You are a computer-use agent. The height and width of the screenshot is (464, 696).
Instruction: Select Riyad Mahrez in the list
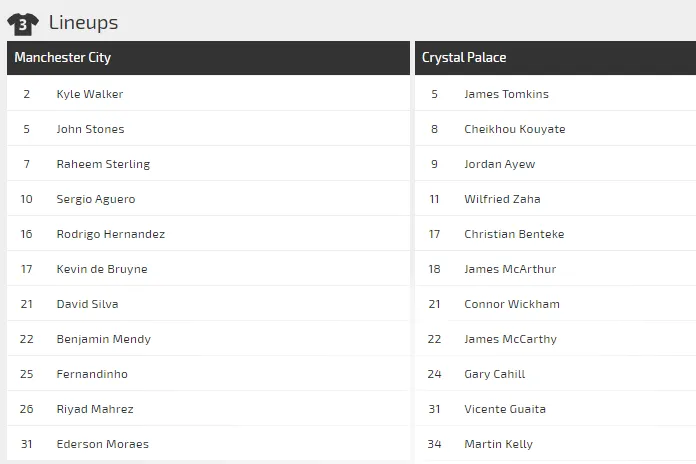95,409
